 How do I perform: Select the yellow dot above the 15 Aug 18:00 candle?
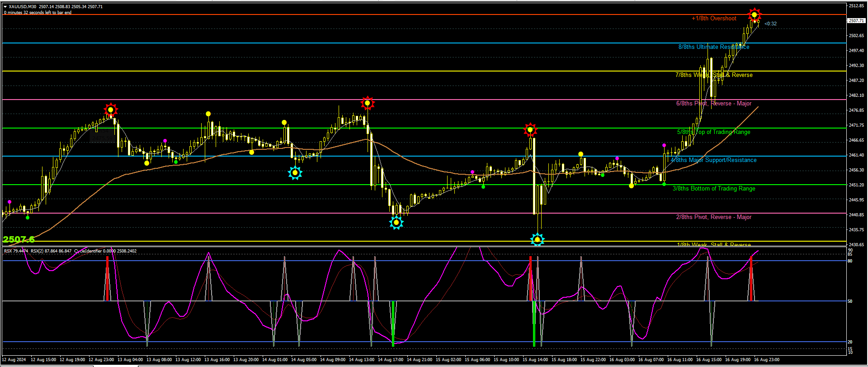(580, 154)
